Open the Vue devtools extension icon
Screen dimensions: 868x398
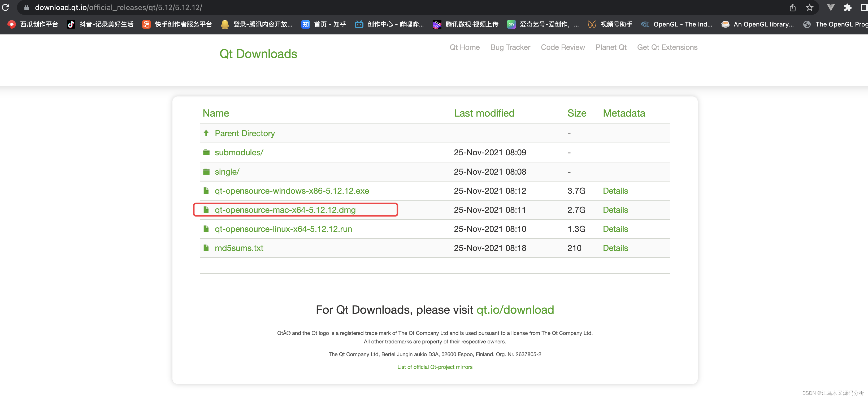831,7
